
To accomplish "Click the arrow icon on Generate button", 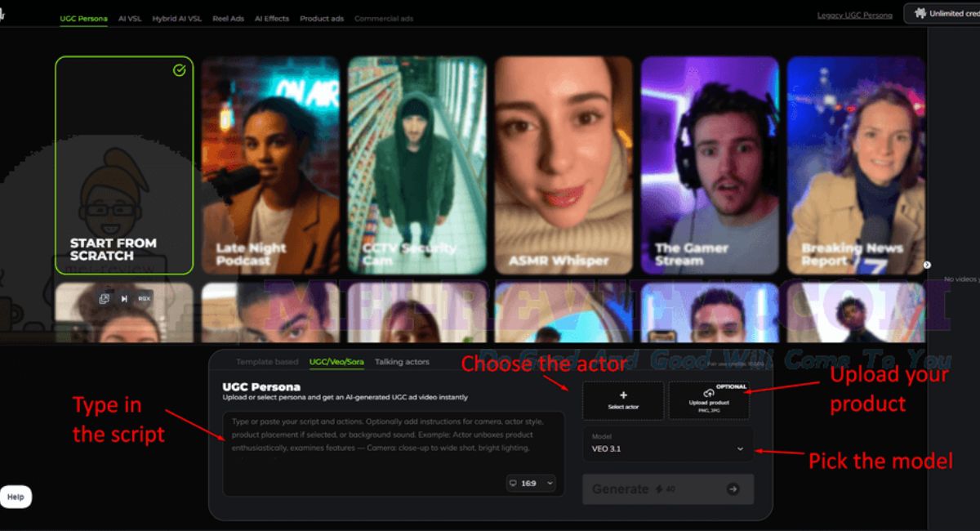I will [x=733, y=489].
